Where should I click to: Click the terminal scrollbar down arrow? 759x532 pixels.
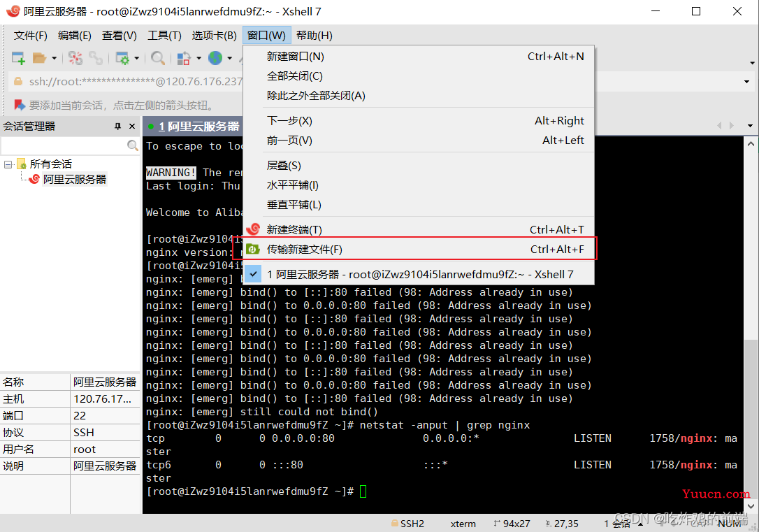(x=751, y=506)
